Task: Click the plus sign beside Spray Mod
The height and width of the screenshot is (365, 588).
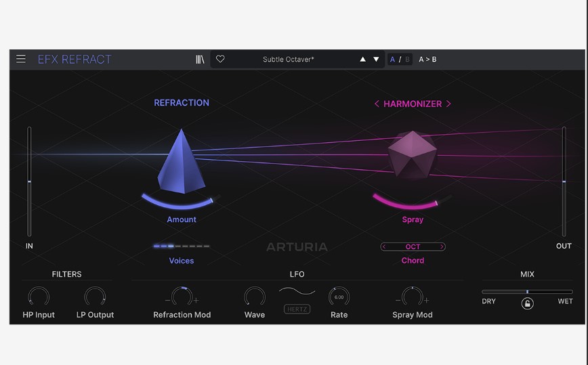Action: click(426, 300)
